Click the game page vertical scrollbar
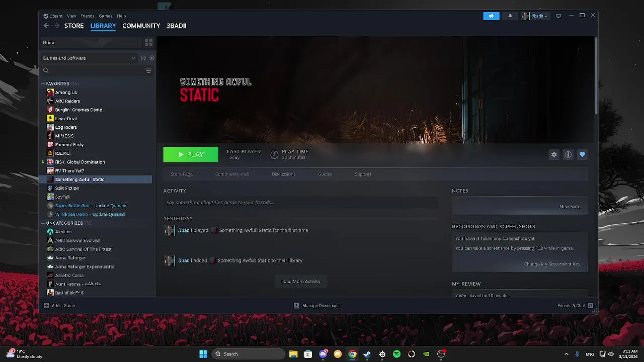The height and width of the screenshot is (362, 644). (596, 75)
